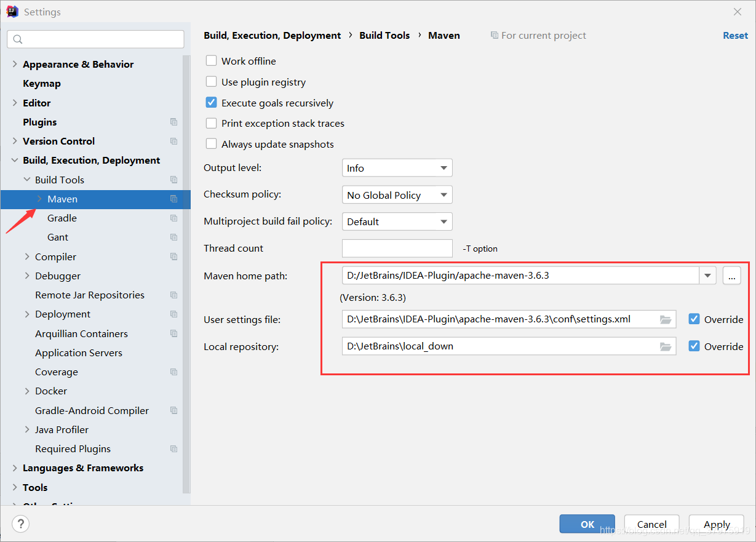Viewport: 756px width, 542px height.
Task: Expand the Version Control section
Action: (15, 141)
